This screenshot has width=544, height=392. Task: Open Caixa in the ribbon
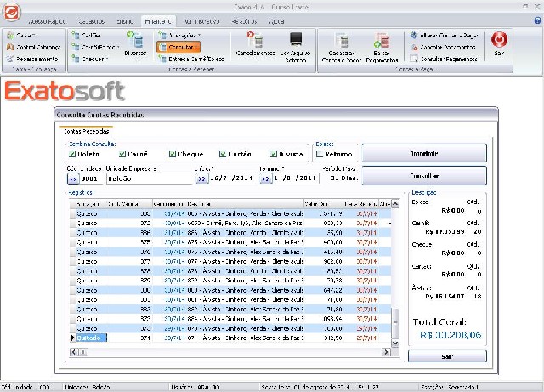(21, 36)
